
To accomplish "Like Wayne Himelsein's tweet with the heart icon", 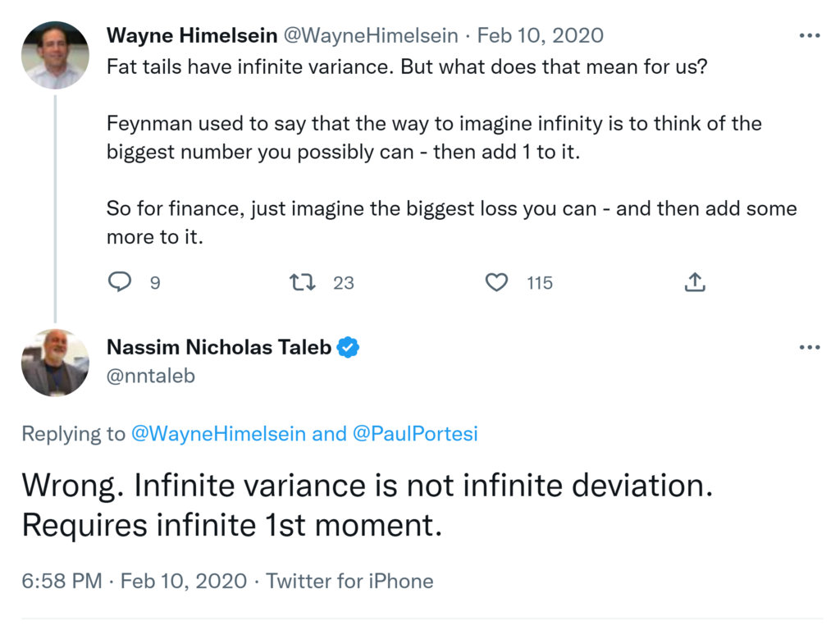I will tap(496, 282).
